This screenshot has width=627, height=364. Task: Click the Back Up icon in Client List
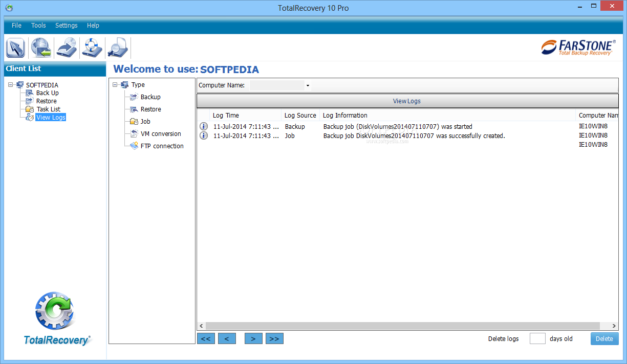[x=30, y=93]
